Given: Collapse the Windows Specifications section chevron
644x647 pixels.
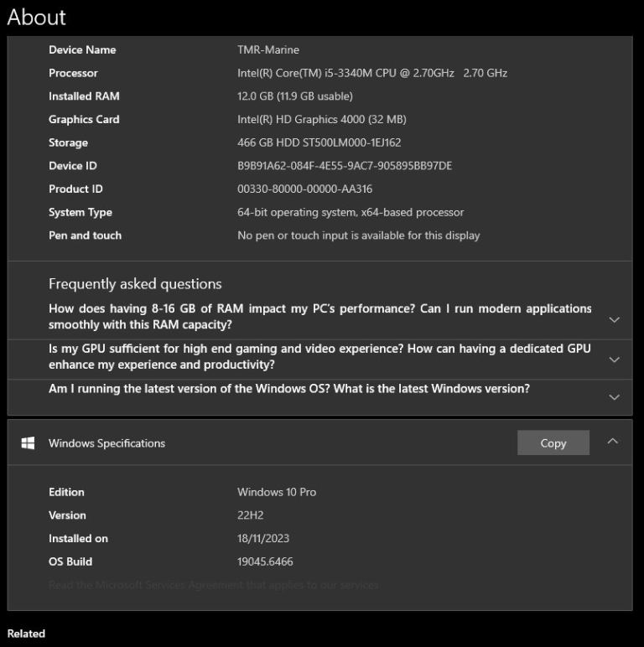Looking at the screenshot, I should pyautogui.click(x=613, y=441).
